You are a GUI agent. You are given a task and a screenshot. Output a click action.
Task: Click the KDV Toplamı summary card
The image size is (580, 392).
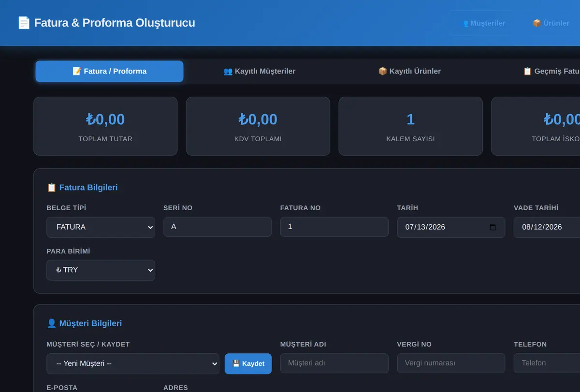pyautogui.click(x=258, y=126)
